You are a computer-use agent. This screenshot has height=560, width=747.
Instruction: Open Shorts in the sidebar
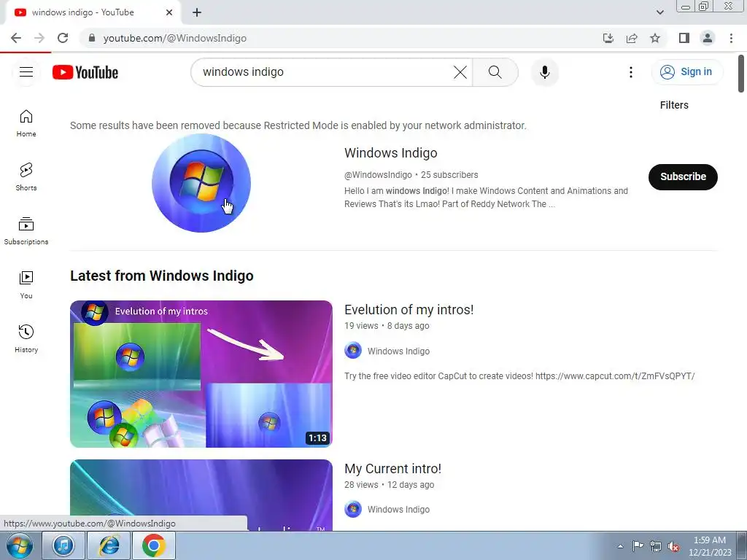tap(26, 177)
